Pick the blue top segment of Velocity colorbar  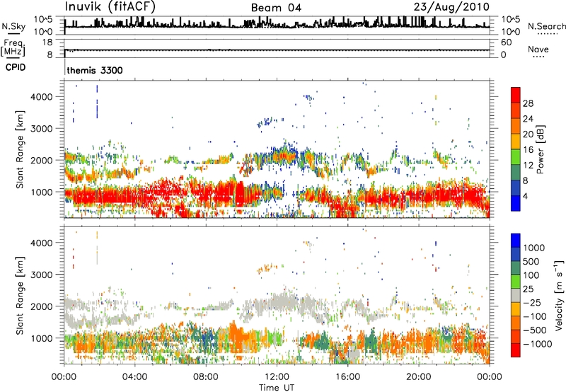click(516, 241)
